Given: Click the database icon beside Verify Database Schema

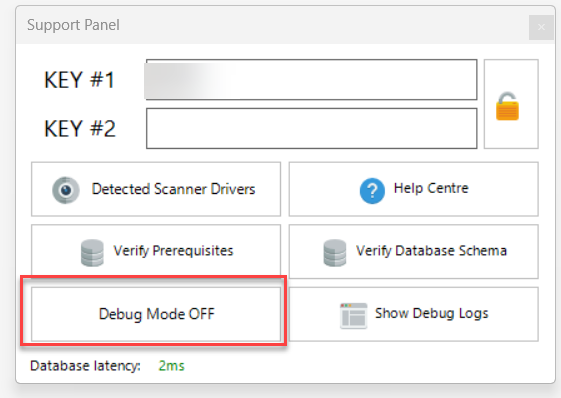Looking at the screenshot, I should click(335, 253).
